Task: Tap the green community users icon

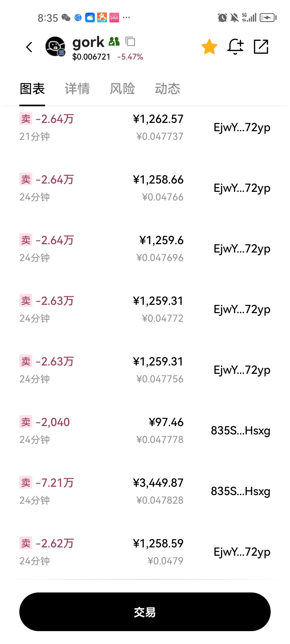Action: [x=114, y=42]
